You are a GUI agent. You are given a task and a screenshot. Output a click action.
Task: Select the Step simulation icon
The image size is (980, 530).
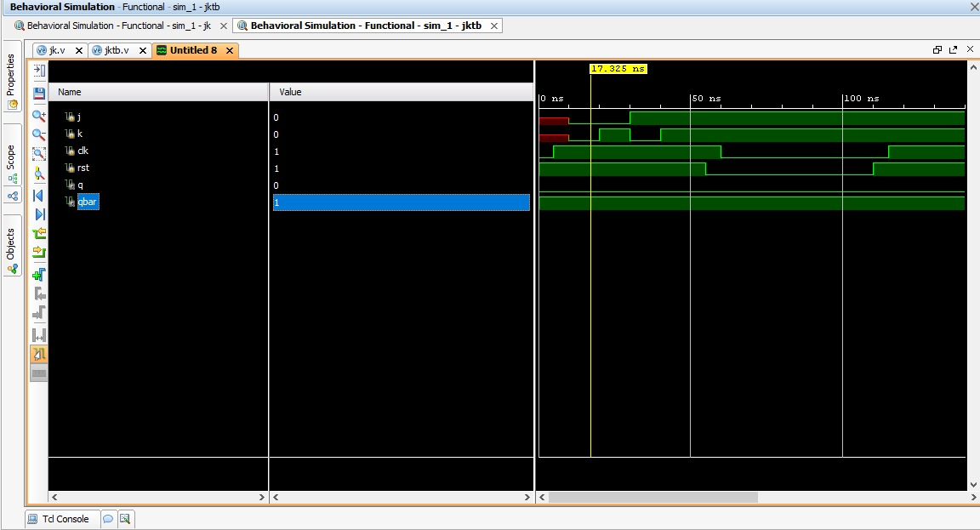(37, 311)
